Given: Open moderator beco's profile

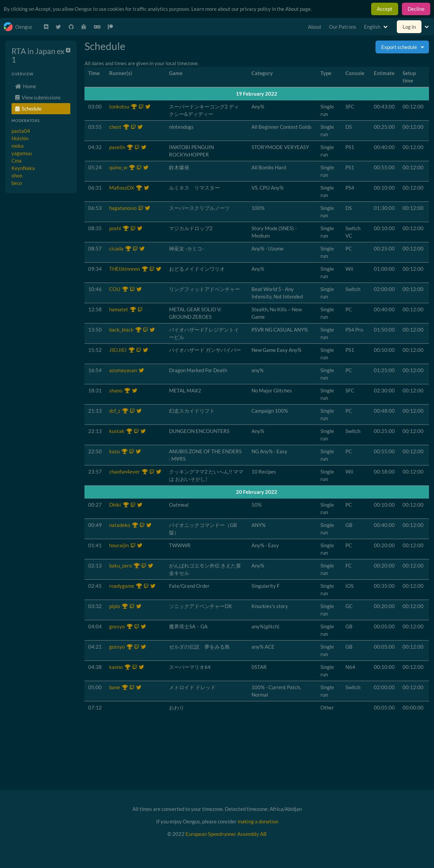Looking at the screenshot, I should (17, 183).
